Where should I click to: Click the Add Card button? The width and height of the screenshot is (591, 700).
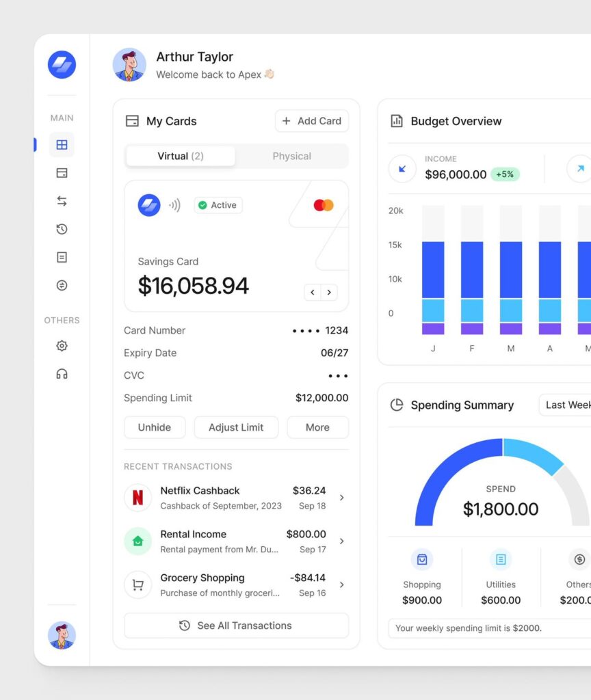(x=311, y=121)
